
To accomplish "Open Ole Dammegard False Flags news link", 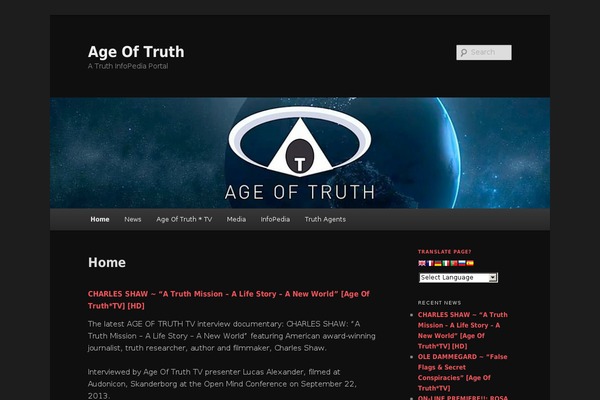I will coord(462,372).
